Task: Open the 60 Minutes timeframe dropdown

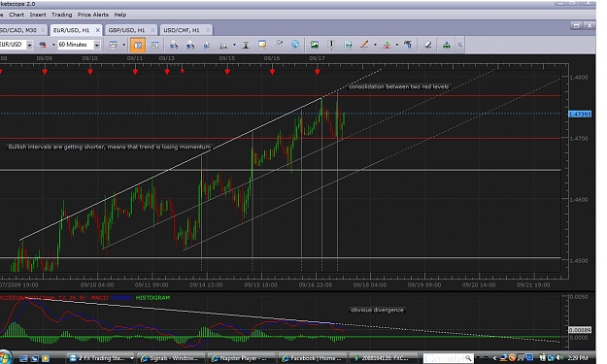Action: 97,45
